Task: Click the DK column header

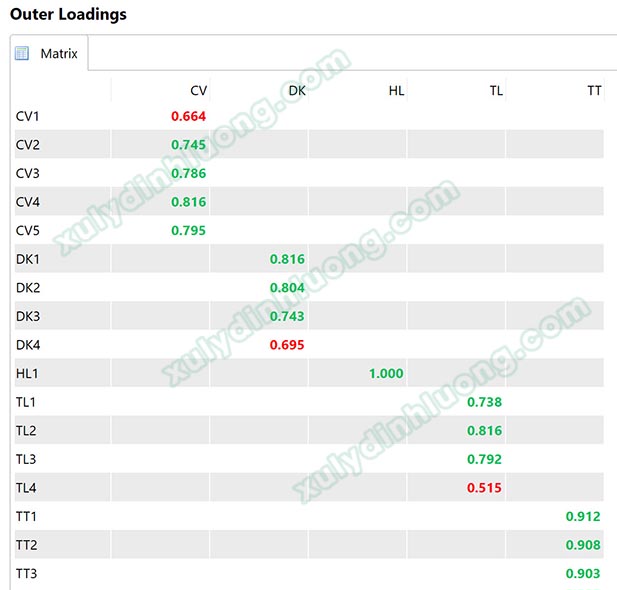Action: [x=297, y=91]
